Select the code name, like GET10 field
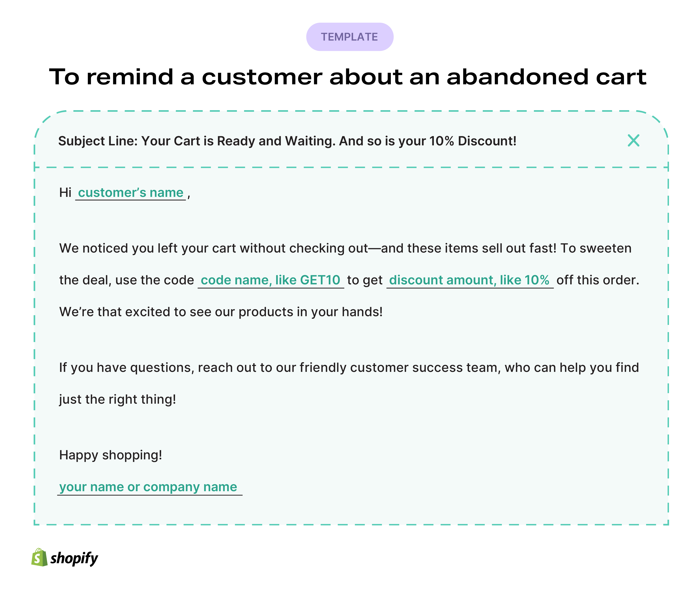 coord(271,280)
